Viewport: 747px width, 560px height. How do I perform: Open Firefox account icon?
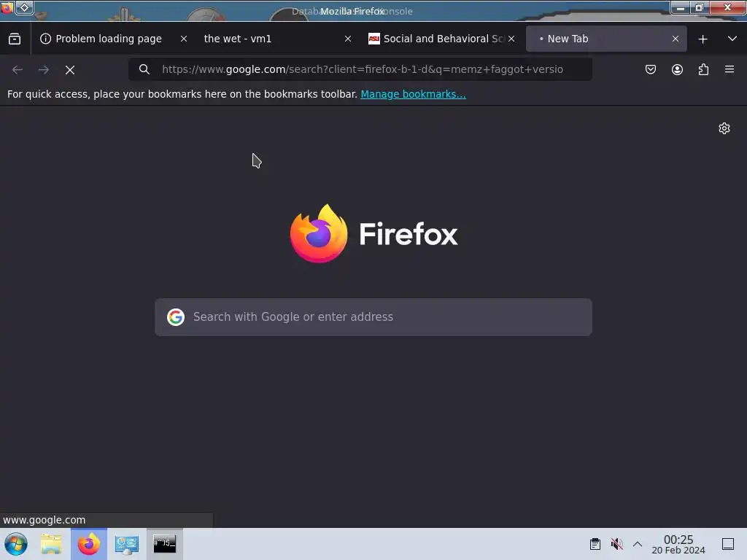coord(677,69)
